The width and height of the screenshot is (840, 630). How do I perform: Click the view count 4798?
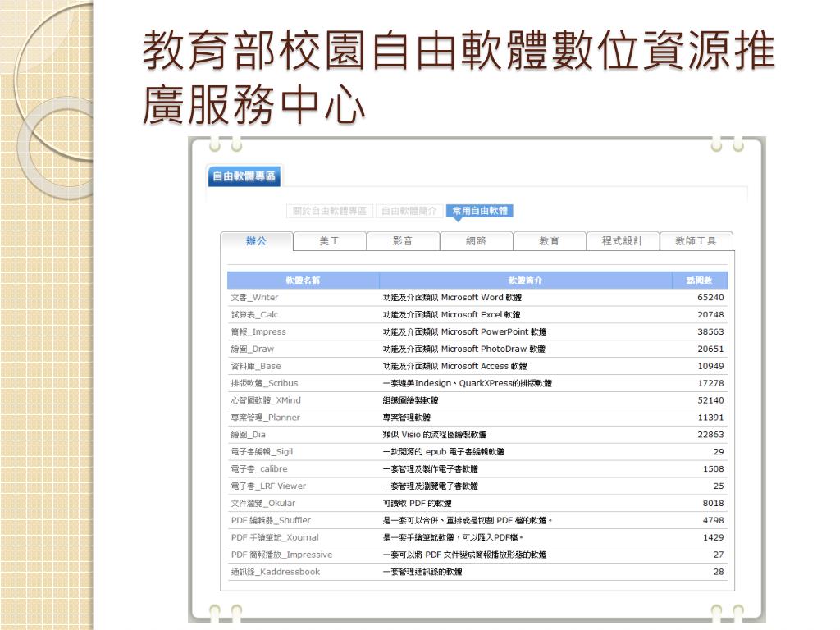pyautogui.click(x=713, y=520)
